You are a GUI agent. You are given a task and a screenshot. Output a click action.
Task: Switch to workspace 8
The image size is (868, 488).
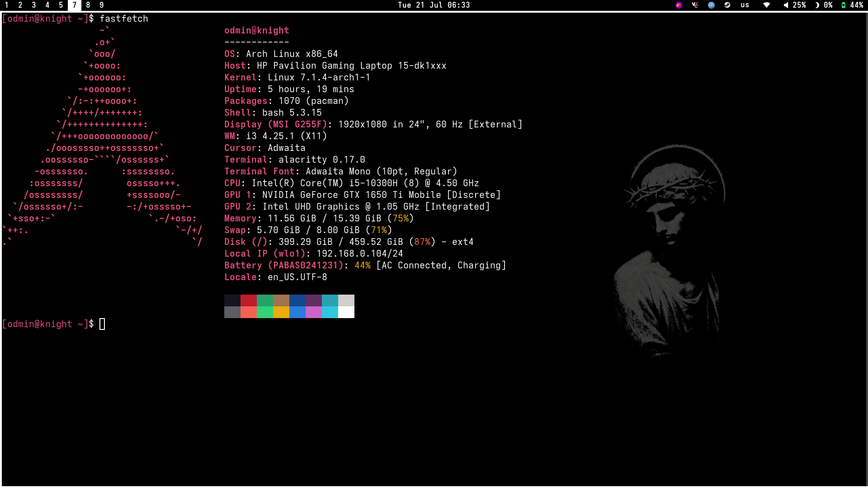tap(88, 5)
